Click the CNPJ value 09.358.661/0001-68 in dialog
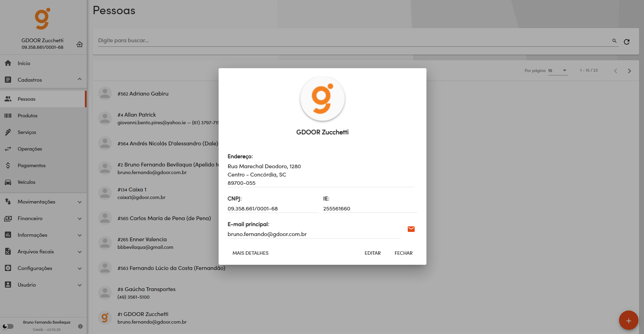The height and width of the screenshot is (334, 644). pos(253,209)
